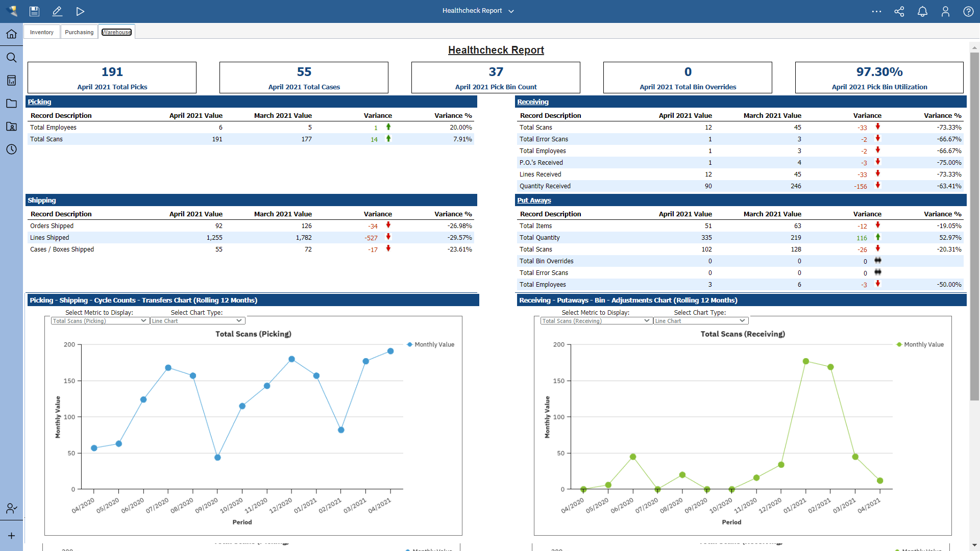
Task: Click the Put Aways section link
Action: click(534, 201)
